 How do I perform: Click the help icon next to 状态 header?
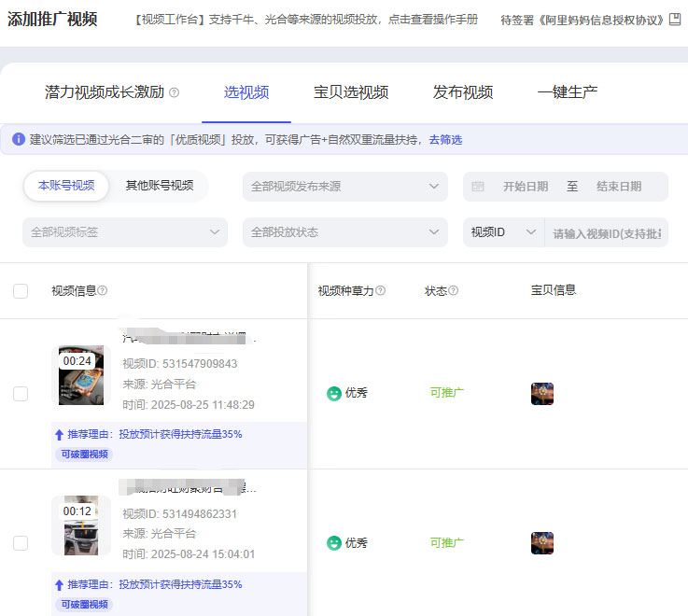point(454,290)
